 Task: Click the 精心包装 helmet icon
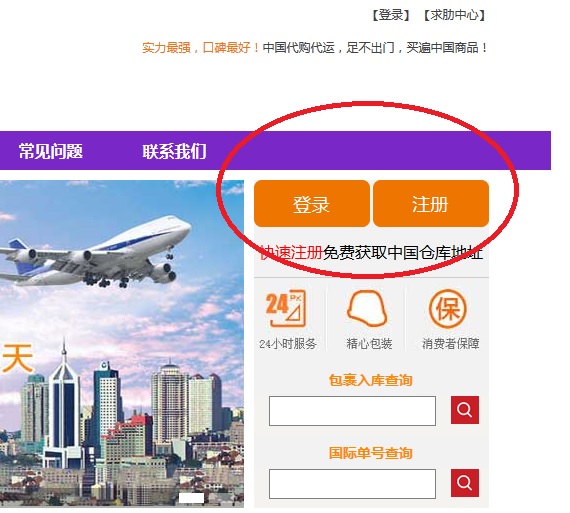point(367,308)
